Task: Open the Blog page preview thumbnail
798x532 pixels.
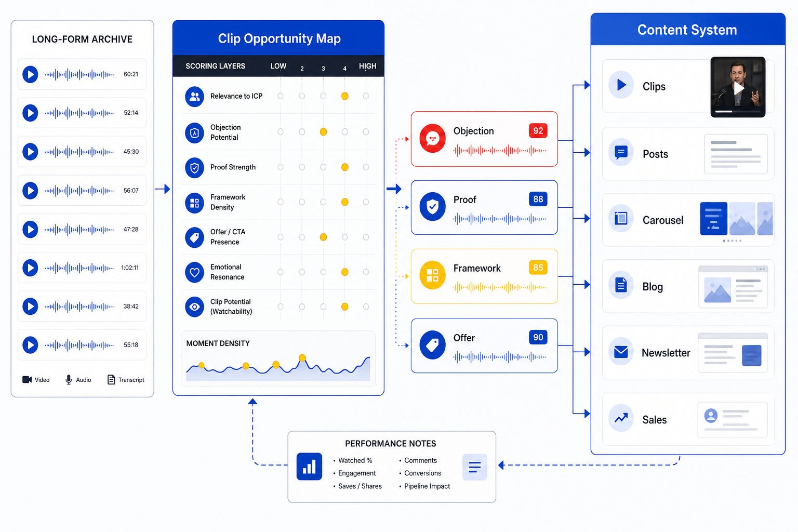Action: [733, 287]
